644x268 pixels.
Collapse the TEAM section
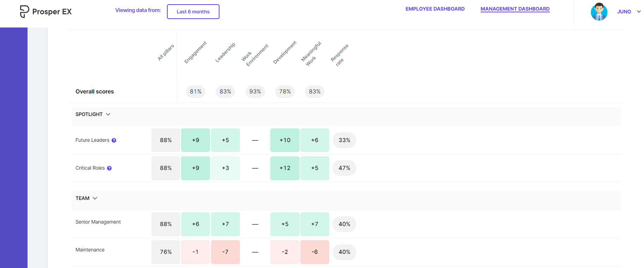coord(95,198)
